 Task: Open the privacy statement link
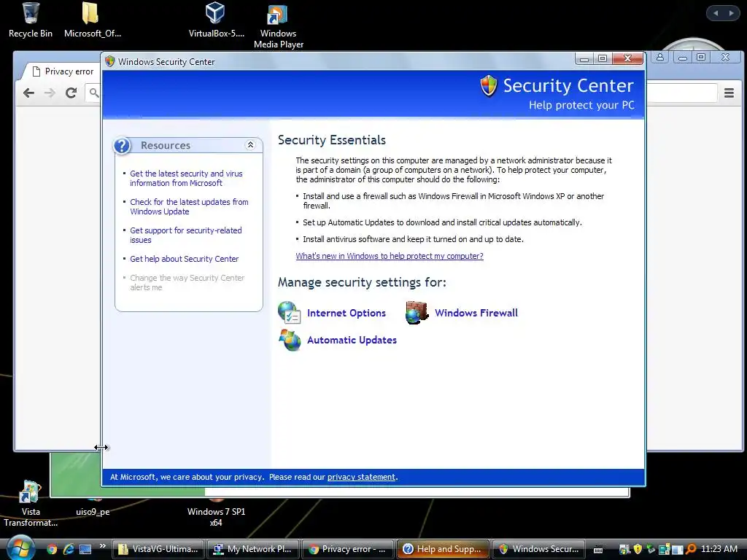tap(361, 477)
